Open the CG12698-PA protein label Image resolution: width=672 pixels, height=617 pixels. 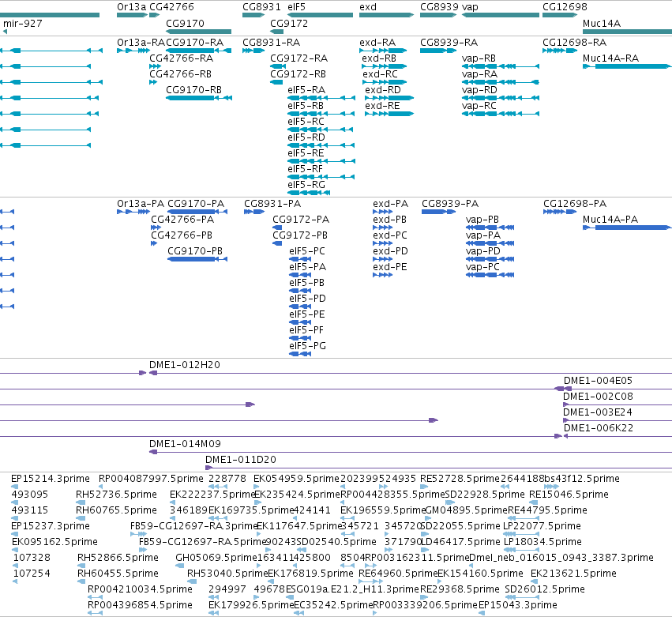click(575, 204)
